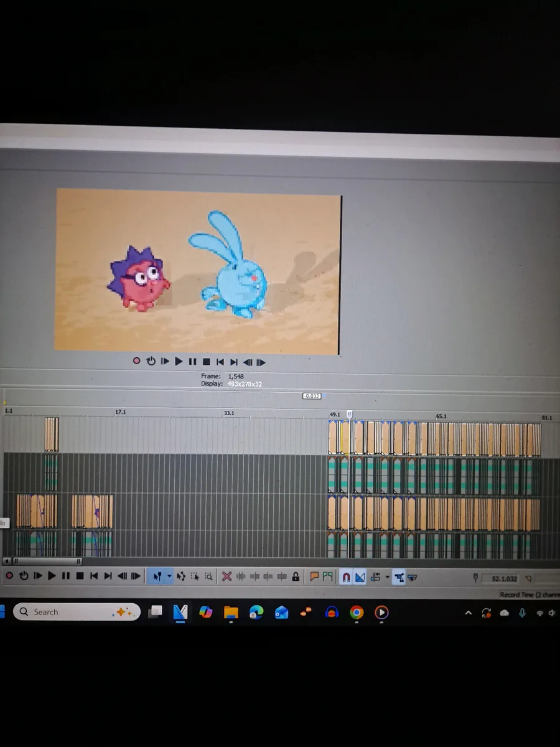Step to next frame in timeline transport
This screenshot has height=747, width=560.
pos(136,575)
